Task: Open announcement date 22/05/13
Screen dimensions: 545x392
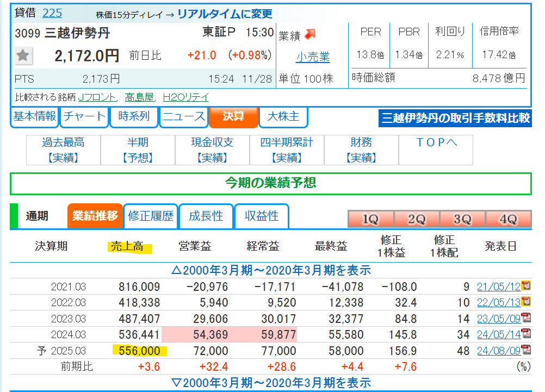Action: pos(499,303)
